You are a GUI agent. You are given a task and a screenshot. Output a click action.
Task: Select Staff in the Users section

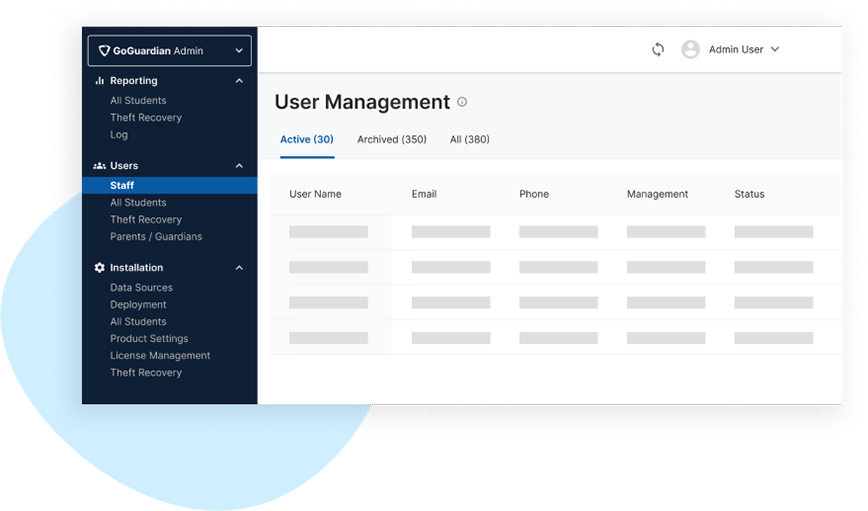point(169,185)
